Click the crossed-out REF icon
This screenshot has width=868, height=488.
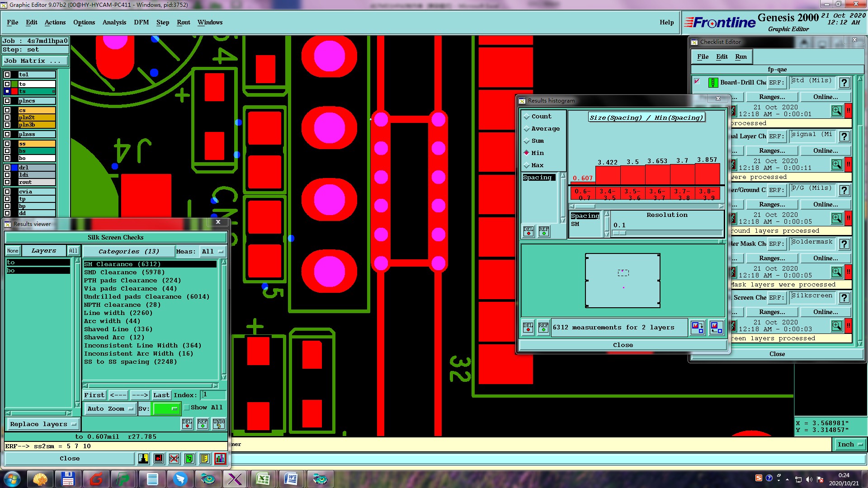click(174, 459)
